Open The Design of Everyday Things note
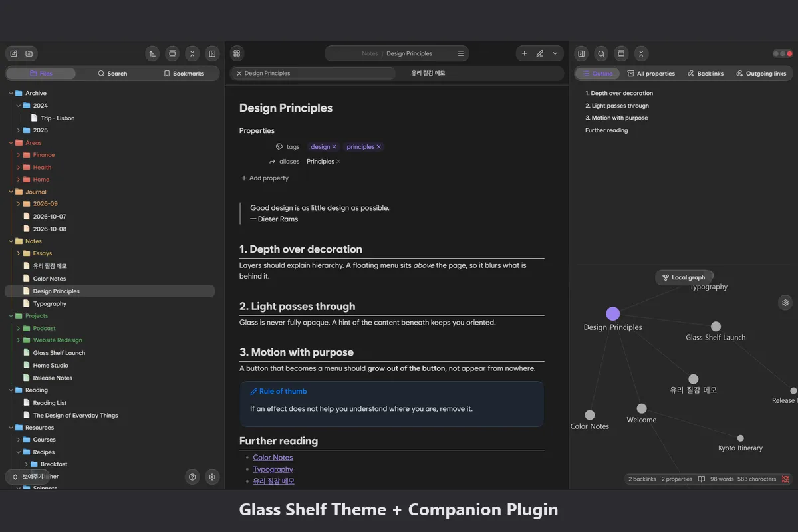The width and height of the screenshot is (798, 532). tap(75, 415)
